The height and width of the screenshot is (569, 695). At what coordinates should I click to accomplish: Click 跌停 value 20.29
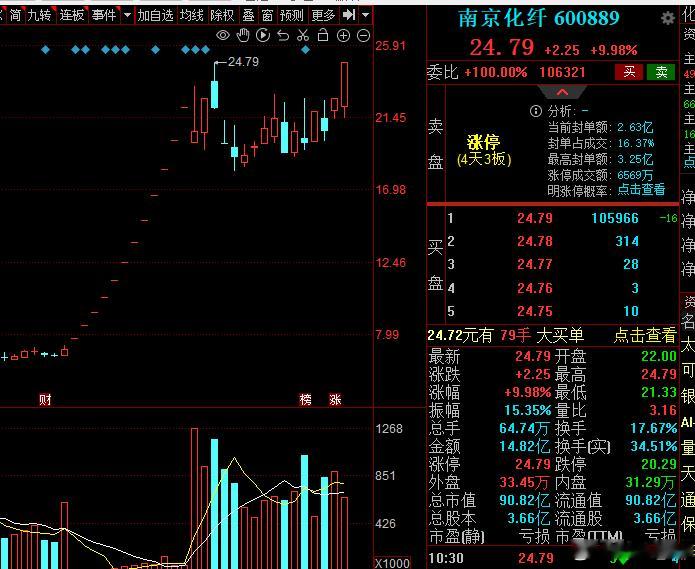659,464
